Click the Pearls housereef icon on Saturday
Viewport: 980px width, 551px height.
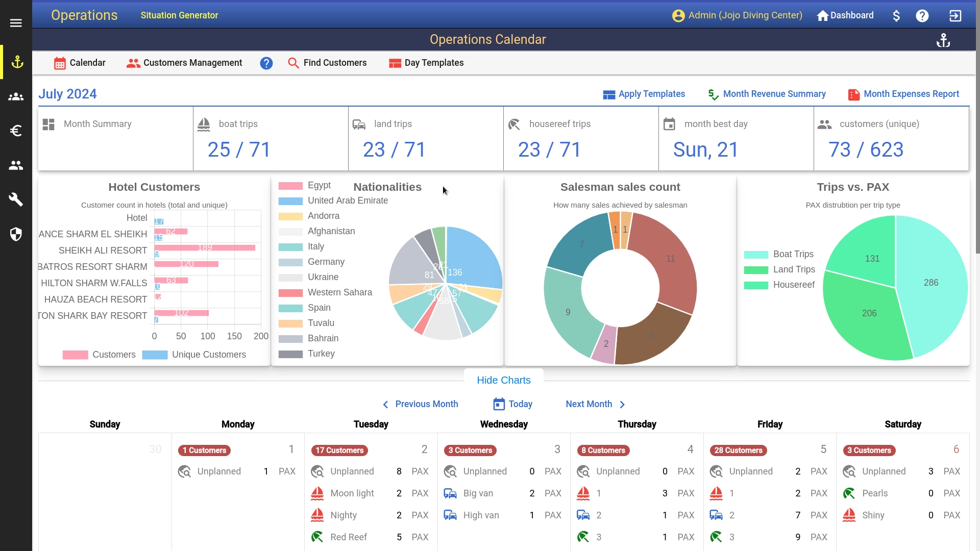click(849, 493)
